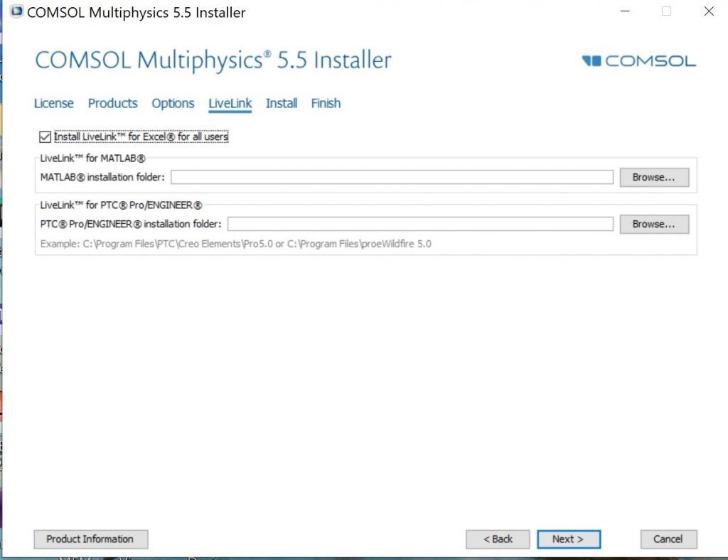Screen dimensions: 728x560
Task: Click the "Example: C:\Program Files\PTC" hint text
Action: pyautogui.click(x=236, y=244)
